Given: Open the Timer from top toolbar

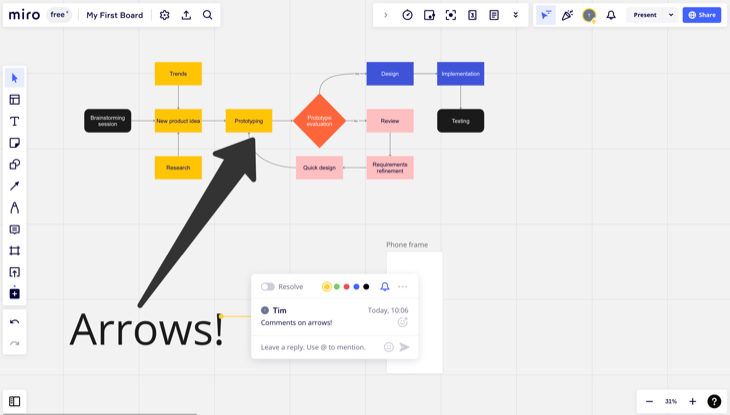Looking at the screenshot, I should tap(407, 15).
